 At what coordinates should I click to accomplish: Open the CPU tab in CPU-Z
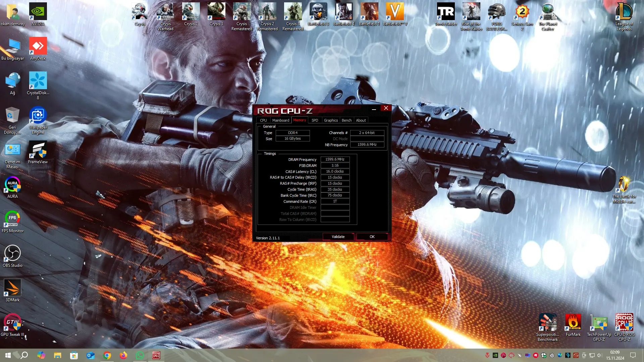point(263,120)
